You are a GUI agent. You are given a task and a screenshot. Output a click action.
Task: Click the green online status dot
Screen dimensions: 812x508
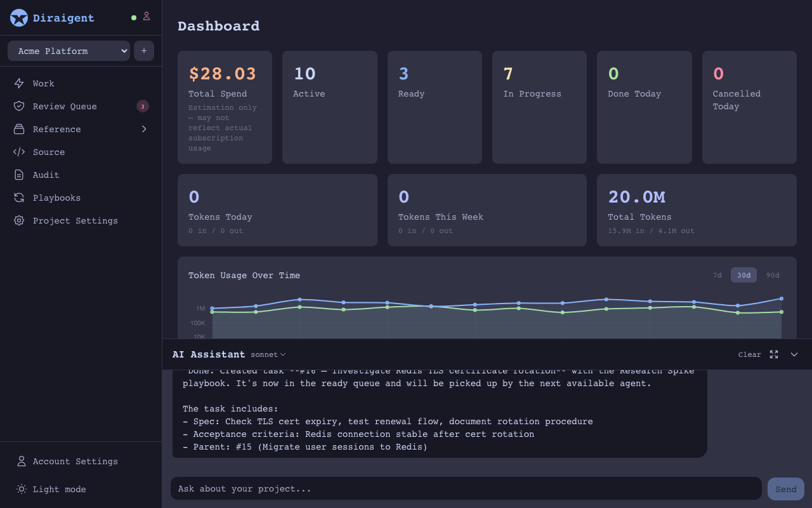(133, 17)
